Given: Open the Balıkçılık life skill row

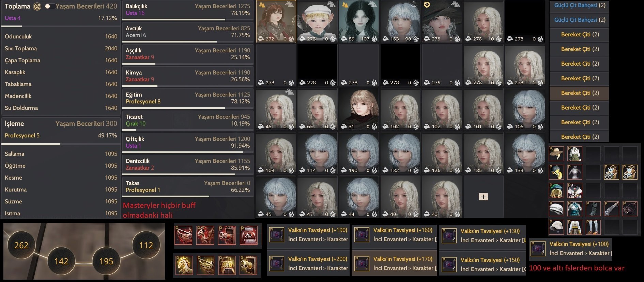Looking at the screenshot, I should [x=188, y=11].
